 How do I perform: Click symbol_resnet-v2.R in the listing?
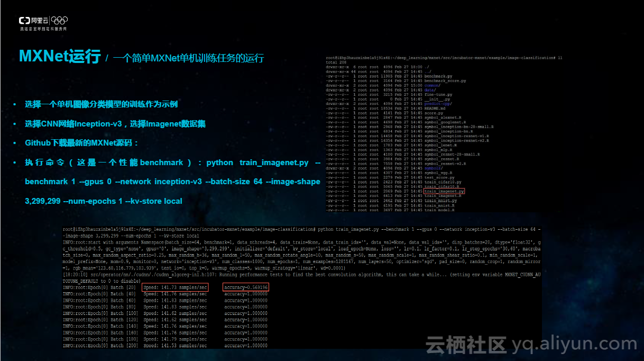point(445,164)
